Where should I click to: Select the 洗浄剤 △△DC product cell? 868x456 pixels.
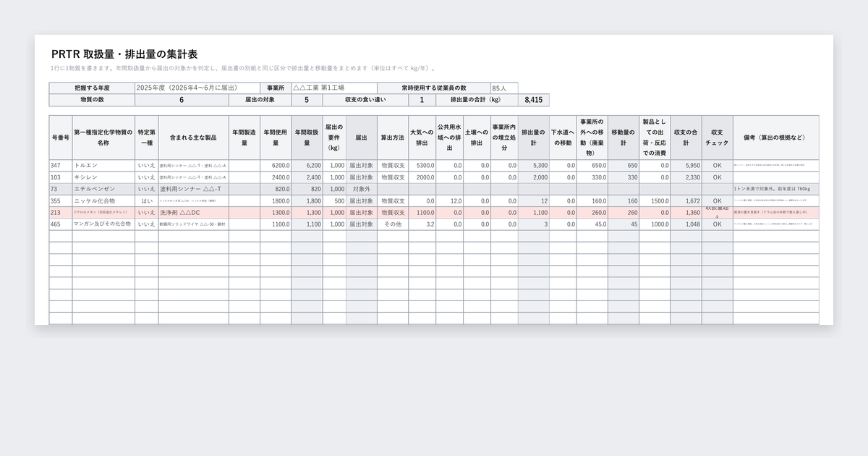click(x=194, y=213)
